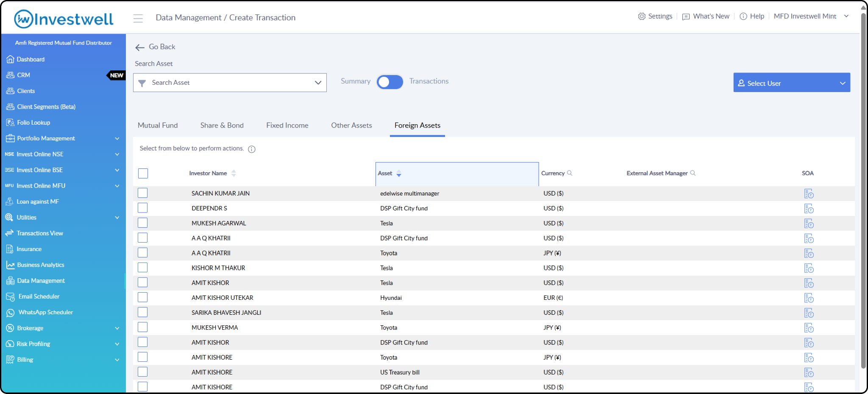Select checkbox for MUKESH VERMA
The image size is (868, 394).
pos(143,327)
